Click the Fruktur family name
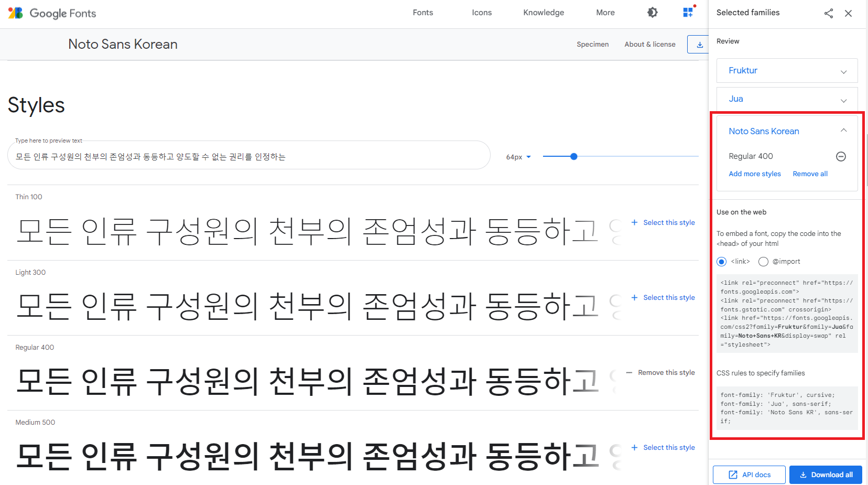Image resolution: width=868 pixels, height=485 pixels. [x=743, y=71]
